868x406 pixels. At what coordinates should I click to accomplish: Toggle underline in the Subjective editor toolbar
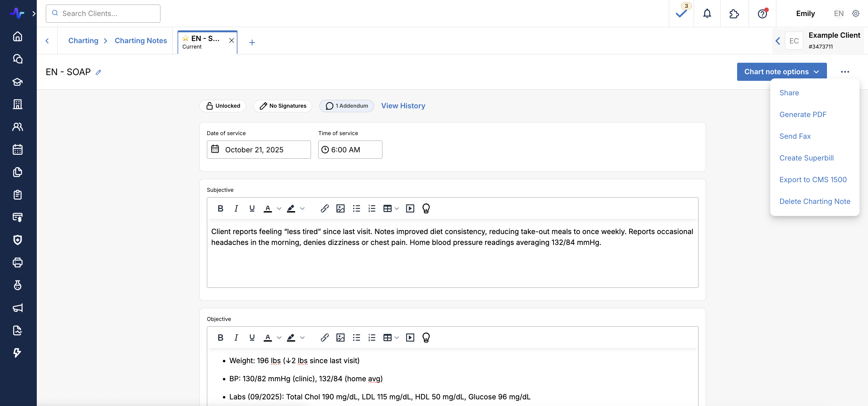point(252,208)
